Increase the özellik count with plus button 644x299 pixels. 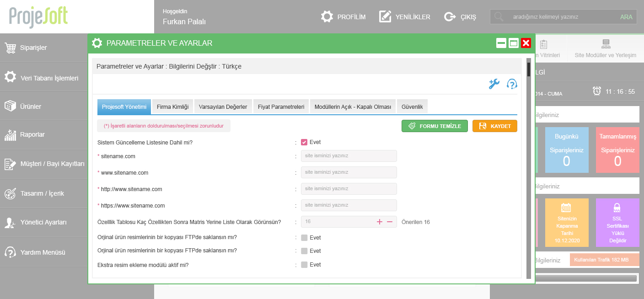379,222
